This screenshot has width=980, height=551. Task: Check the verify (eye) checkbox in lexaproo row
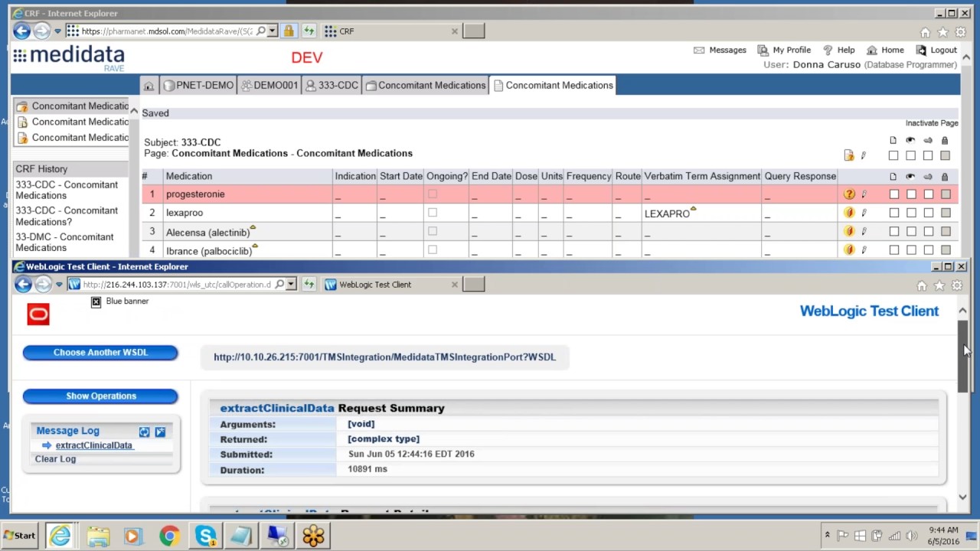[x=911, y=213]
